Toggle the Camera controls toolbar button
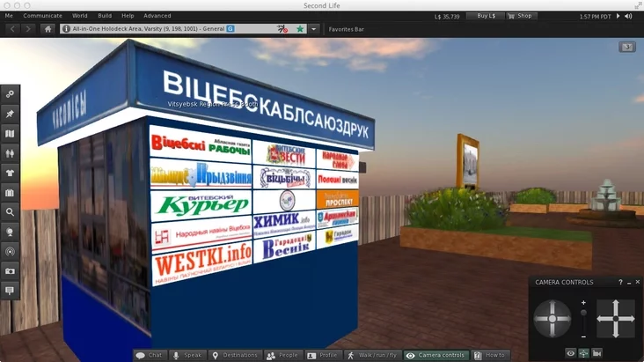The image size is (644, 362). [x=435, y=356]
